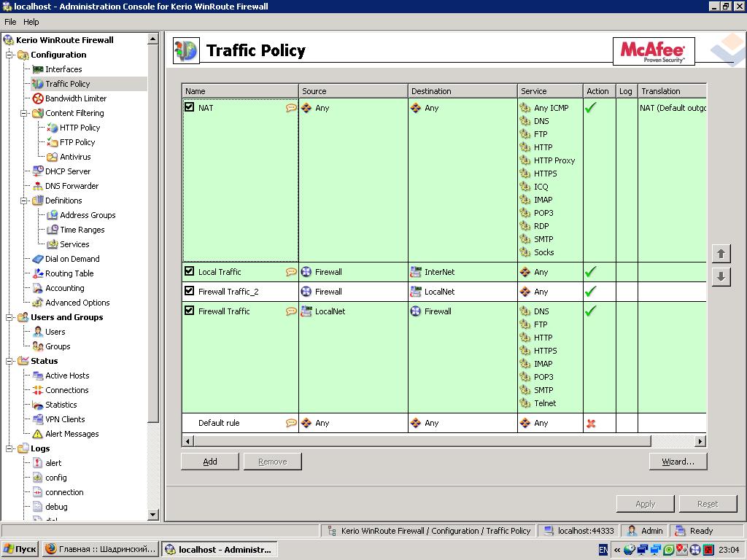Move selected rule down with arrow
The width and height of the screenshot is (747, 560).
coord(721,276)
